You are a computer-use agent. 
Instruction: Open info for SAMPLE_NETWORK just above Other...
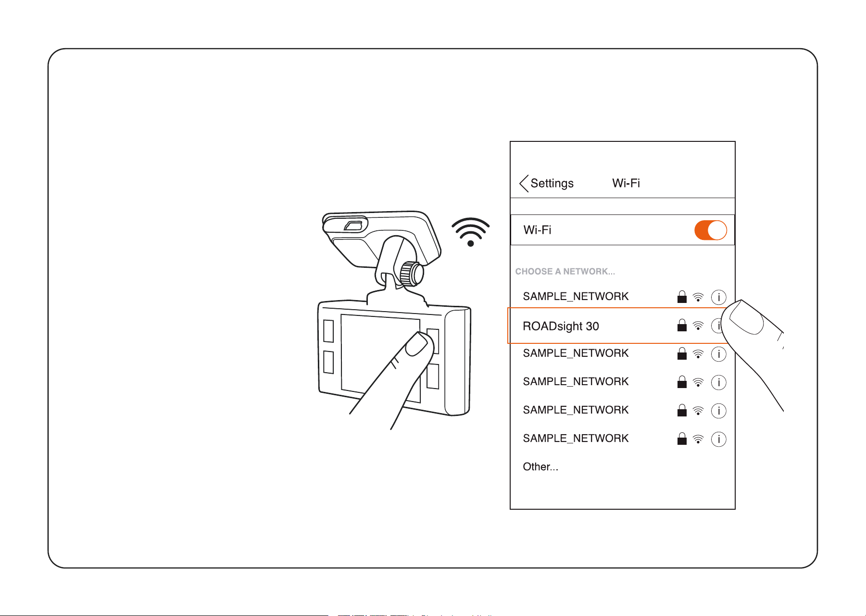click(718, 439)
